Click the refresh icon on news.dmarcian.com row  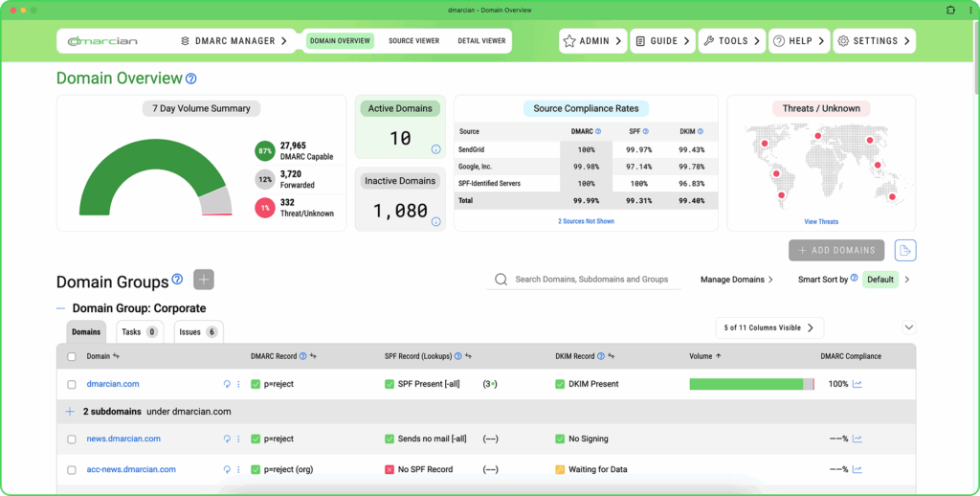pyautogui.click(x=227, y=440)
